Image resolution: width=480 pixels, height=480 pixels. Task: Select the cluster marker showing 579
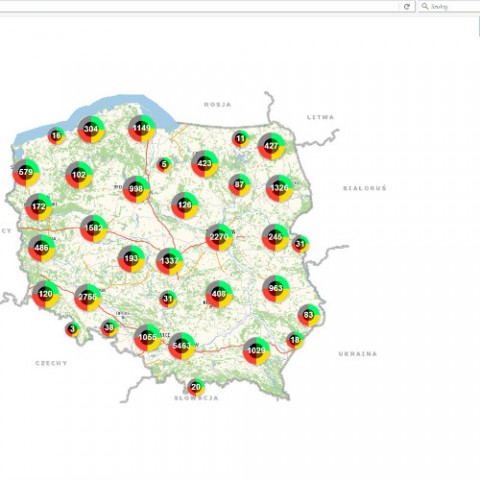tap(26, 172)
